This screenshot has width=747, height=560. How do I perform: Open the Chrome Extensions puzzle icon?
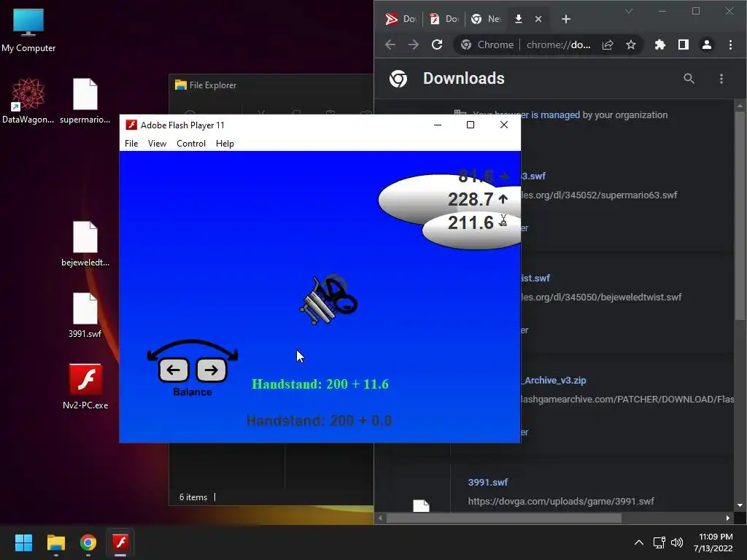(659, 44)
